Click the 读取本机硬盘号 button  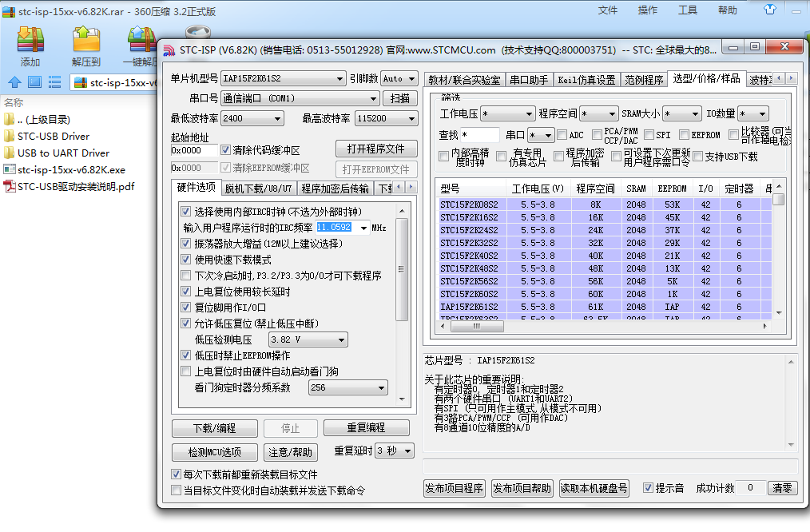pyautogui.click(x=594, y=488)
